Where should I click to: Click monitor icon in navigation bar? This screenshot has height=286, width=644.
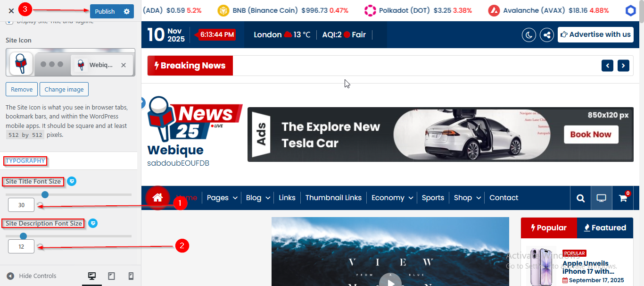(602, 198)
